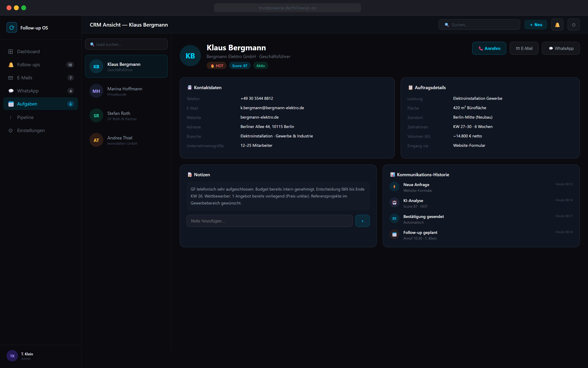
Task: Select Pipeline in sidebar menu
Action: 41,117
